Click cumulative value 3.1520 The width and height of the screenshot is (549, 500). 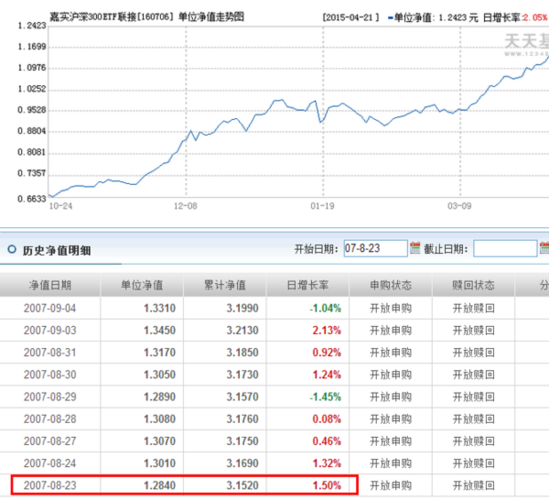pyautogui.click(x=242, y=485)
